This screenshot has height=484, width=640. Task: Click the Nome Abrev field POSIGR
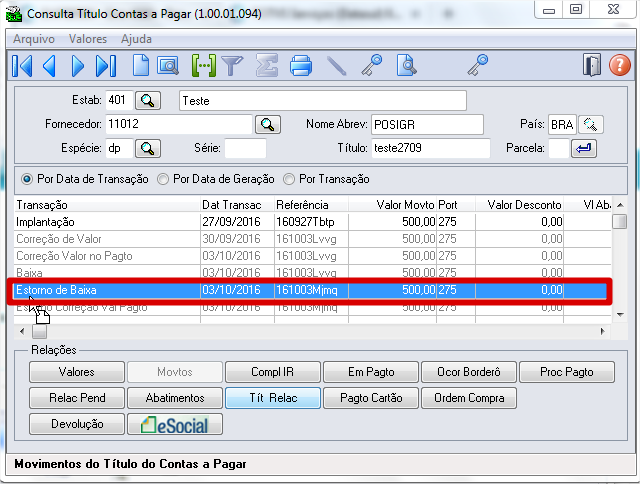coord(427,124)
